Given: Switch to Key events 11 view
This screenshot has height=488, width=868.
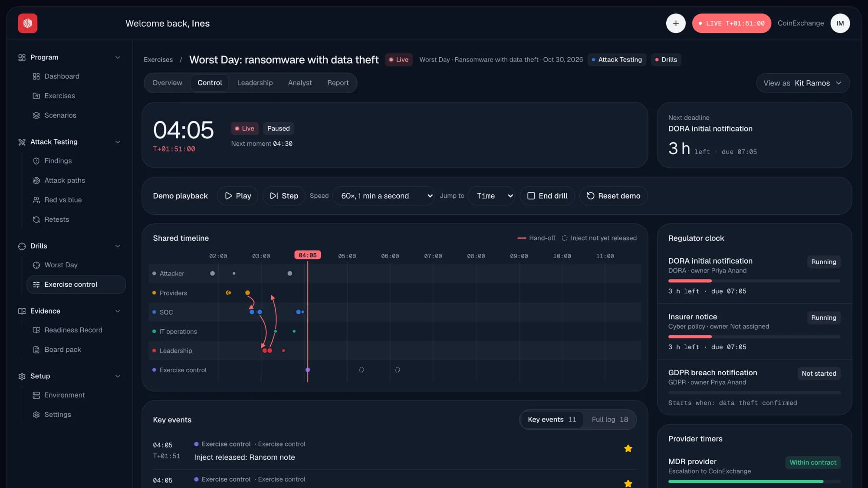Looking at the screenshot, I should pyautogui.click(x=552, y=419).
